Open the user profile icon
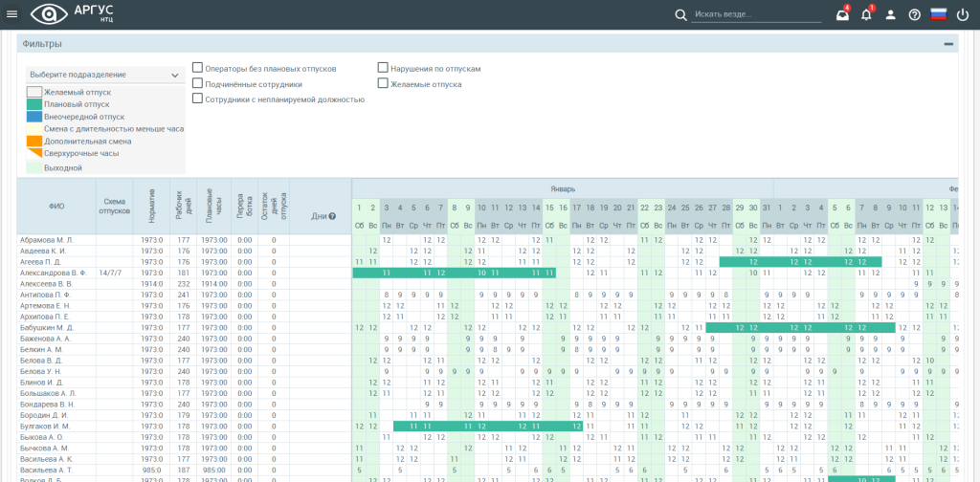This screenshot has height=482, width=980. coord(891,15)
